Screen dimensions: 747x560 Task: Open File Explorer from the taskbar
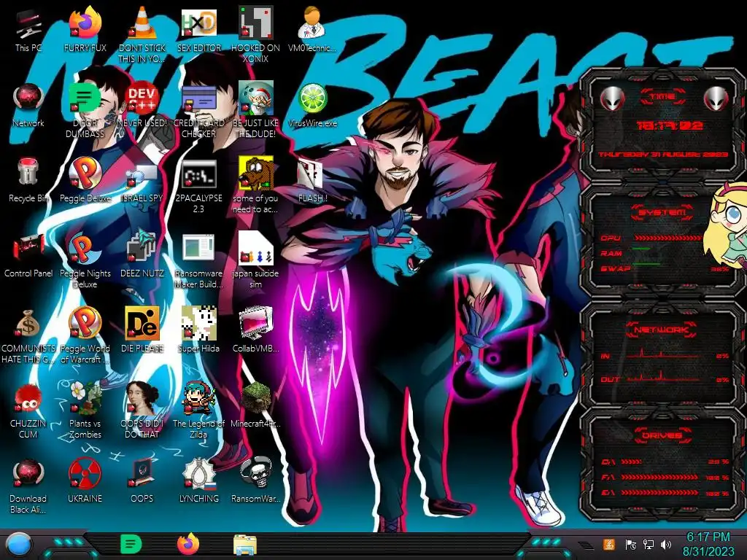pos(245,545)
